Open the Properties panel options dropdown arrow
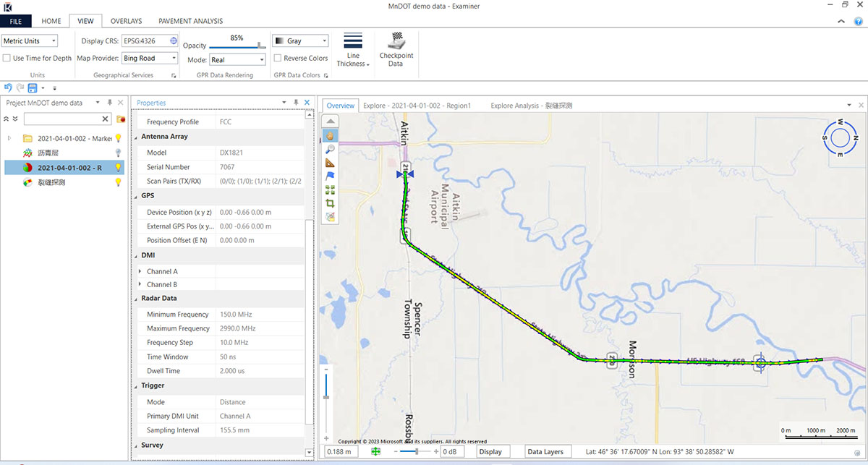The image size is (868, 465). [285, 103]
